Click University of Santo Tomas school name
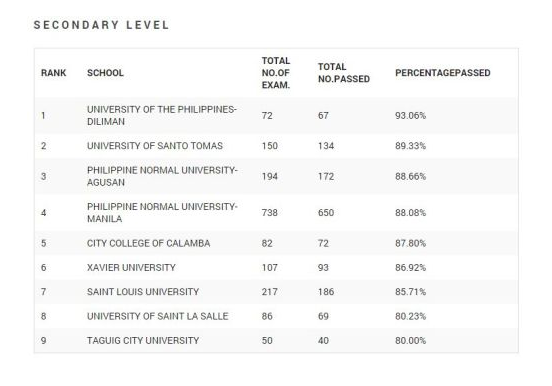 coord(155,146)
